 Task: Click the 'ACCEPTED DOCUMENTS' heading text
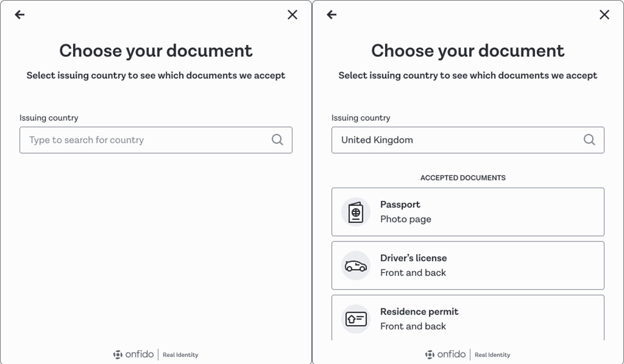(463, 178)
